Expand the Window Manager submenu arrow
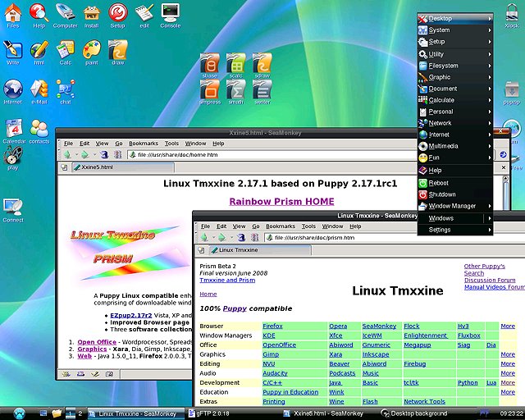 click(x=490, y=206)
